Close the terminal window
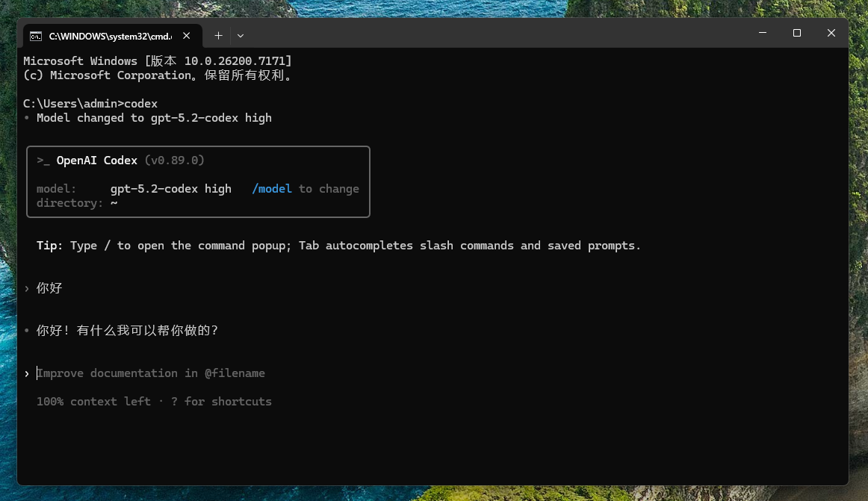 click(x=831, y=33)
